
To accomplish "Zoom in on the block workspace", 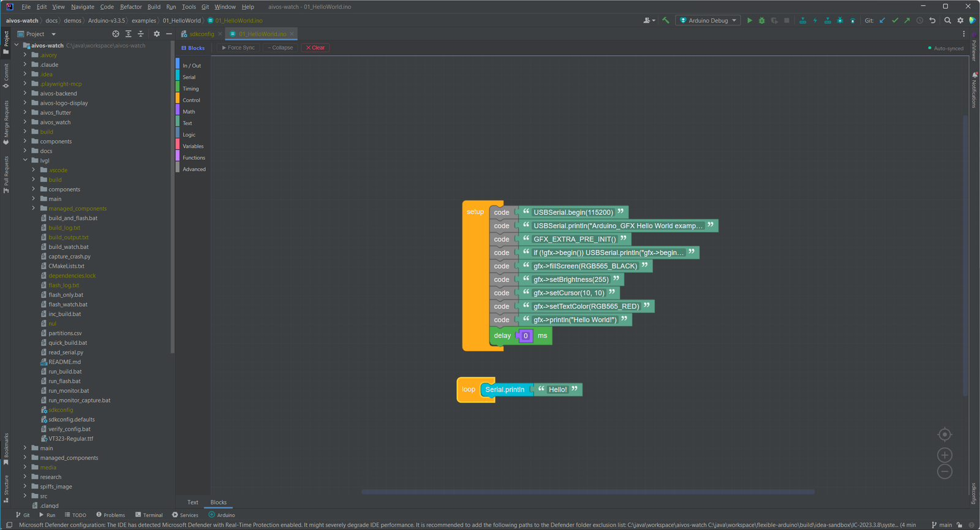I will [x=945, y=455].
